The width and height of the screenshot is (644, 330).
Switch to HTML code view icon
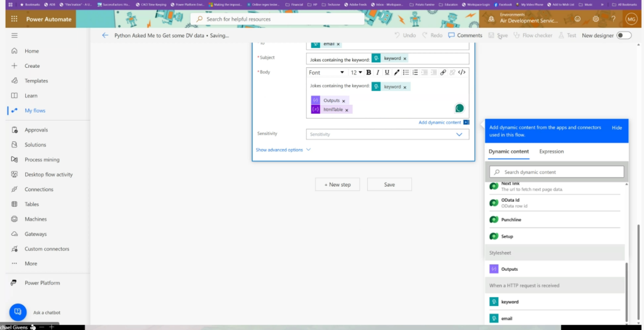tap(462, 72)
